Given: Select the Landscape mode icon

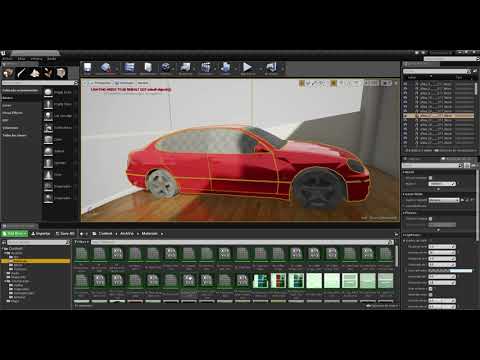Looking at the screenshot, I should pos(35,73).
